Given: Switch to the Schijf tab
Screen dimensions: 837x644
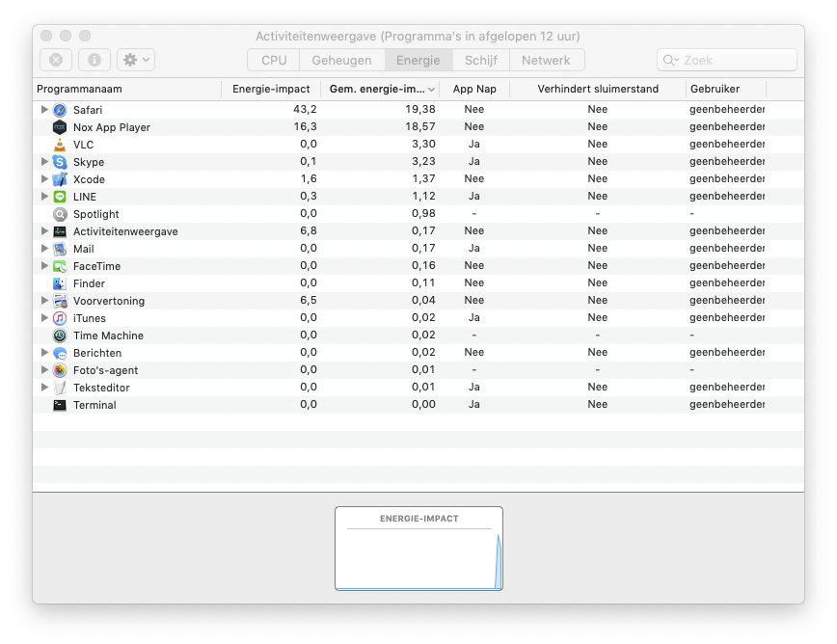Looking at the screenshot, I should coord(481,61).
